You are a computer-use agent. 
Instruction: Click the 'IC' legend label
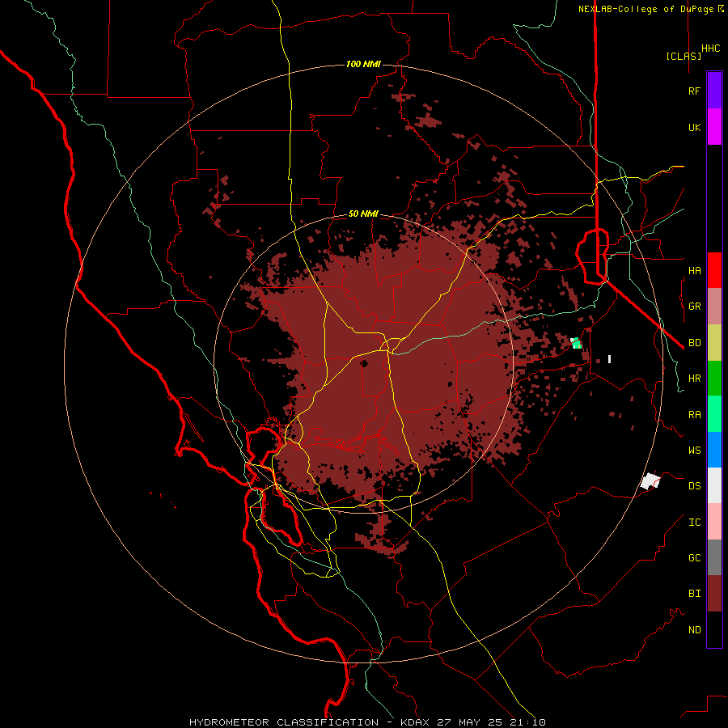[694, 523]
